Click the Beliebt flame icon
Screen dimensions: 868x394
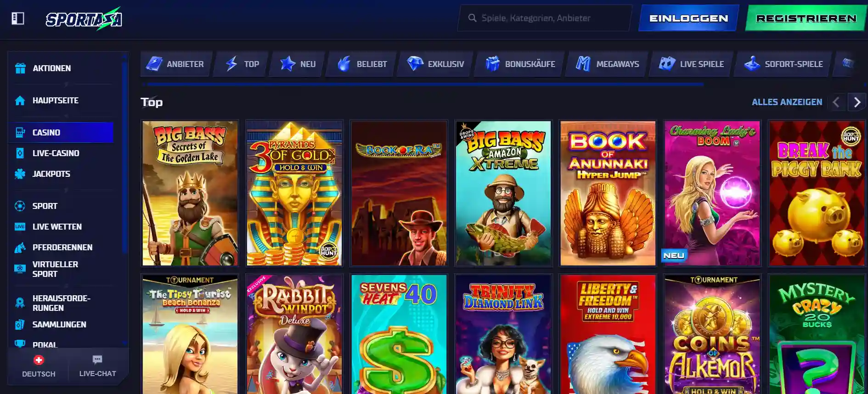tap(344, 64)
